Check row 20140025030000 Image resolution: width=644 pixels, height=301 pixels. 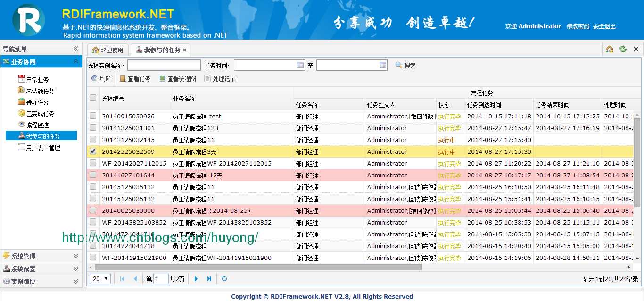pos(93,210)
